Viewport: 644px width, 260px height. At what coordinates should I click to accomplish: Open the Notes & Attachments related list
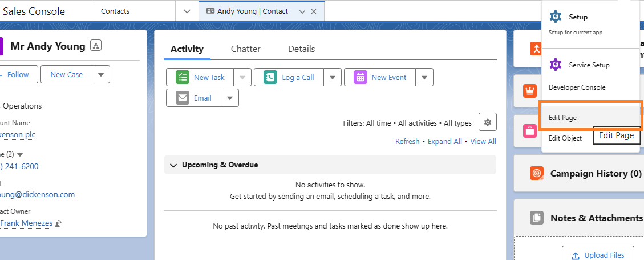597,218
